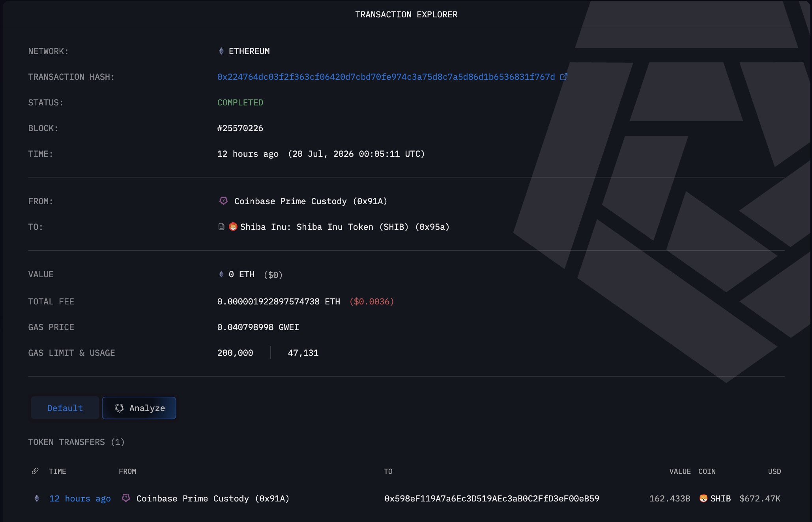Screen dimensions: 812x522
Task: Click the chain link icon in the transfers table header
Action: coord(35,471)
